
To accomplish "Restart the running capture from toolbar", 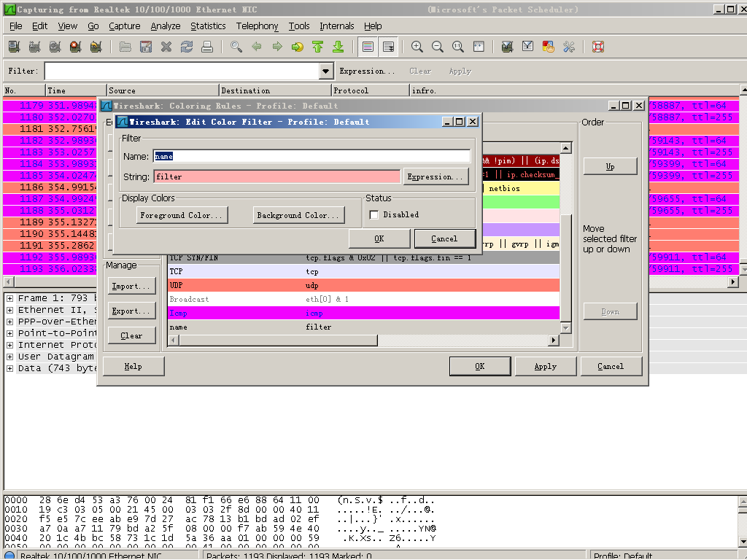I will (96, 47).
